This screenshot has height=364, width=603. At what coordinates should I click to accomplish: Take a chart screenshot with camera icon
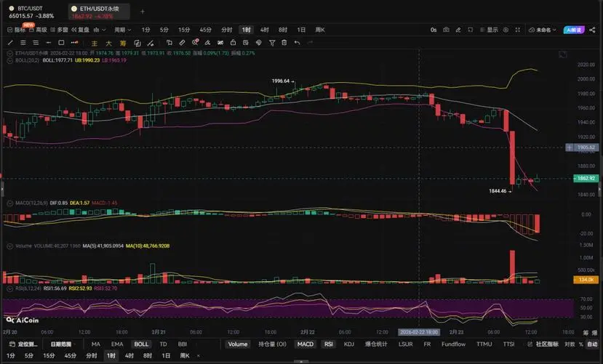coord(446,30)
